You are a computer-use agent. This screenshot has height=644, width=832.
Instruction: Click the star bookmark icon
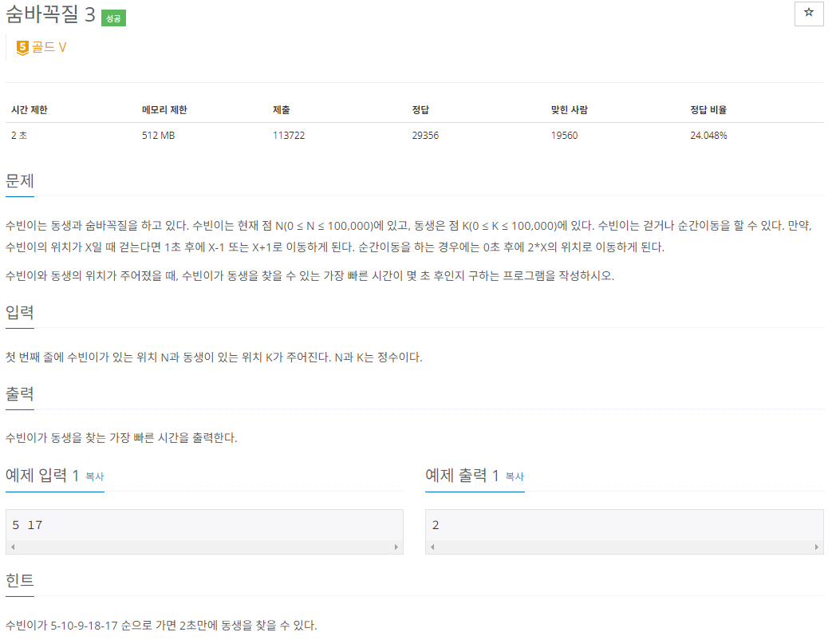tap(808, 14)
